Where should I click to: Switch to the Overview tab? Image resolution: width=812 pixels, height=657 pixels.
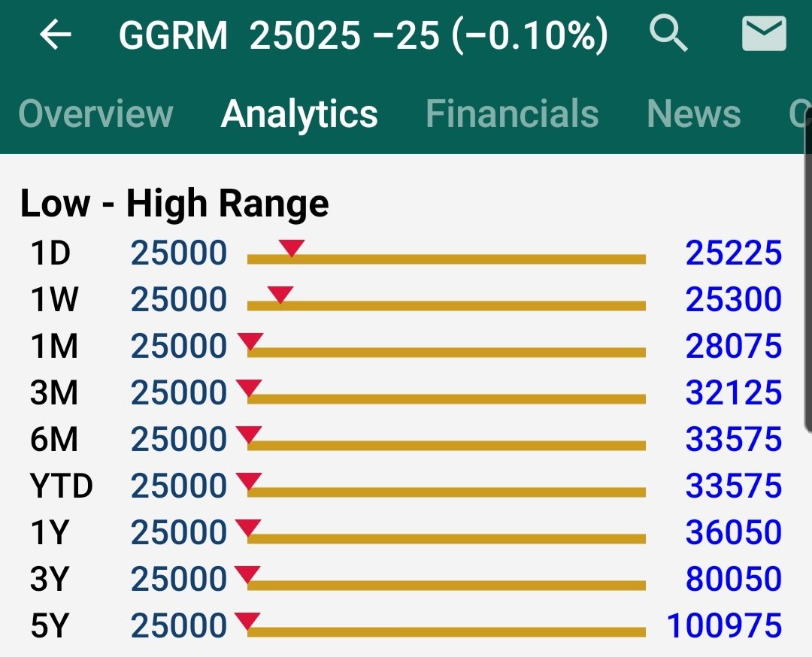[x=95, y=114]
